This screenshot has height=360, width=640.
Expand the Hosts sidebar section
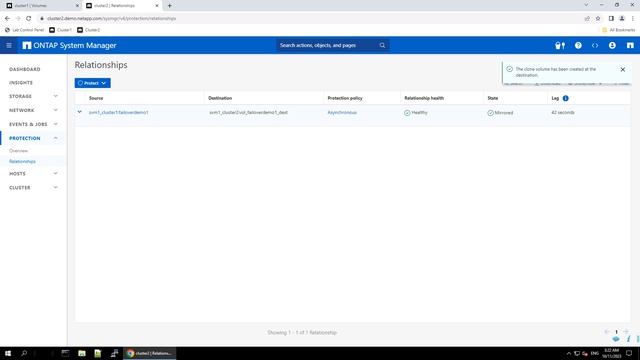(x=56, y=173)
